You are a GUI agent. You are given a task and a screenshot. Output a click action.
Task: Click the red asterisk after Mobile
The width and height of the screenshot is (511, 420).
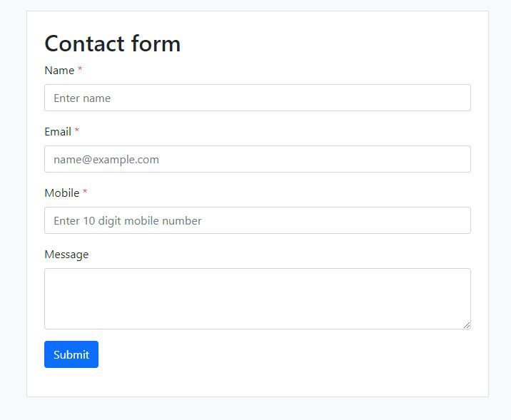point(85,193)
